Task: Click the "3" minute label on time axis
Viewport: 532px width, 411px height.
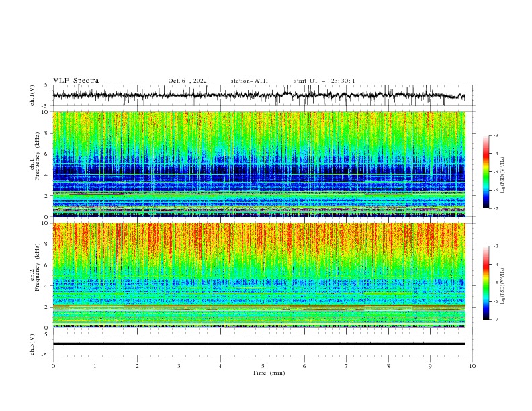Action: (179, 366)
